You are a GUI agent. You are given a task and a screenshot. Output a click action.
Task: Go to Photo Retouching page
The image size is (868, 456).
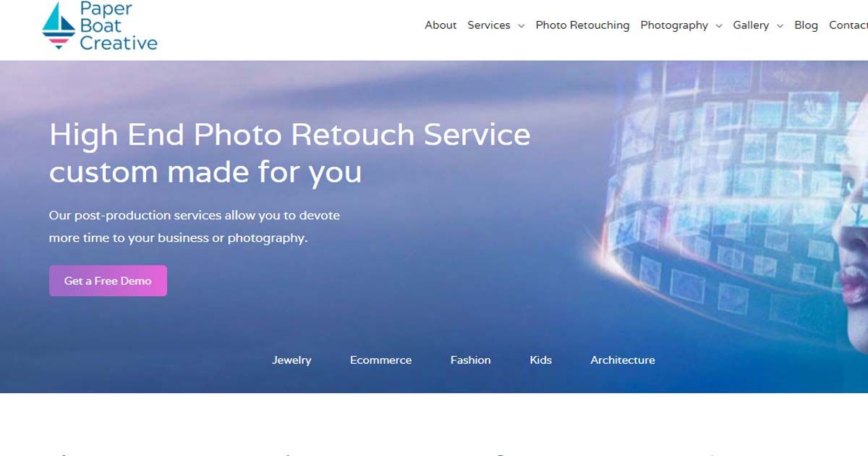(582, 25)
